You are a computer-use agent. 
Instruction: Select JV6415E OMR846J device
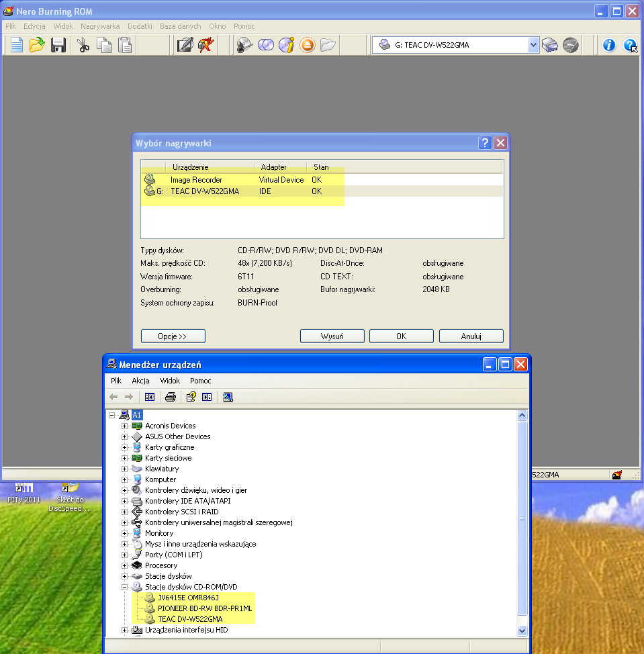(188, 598)
